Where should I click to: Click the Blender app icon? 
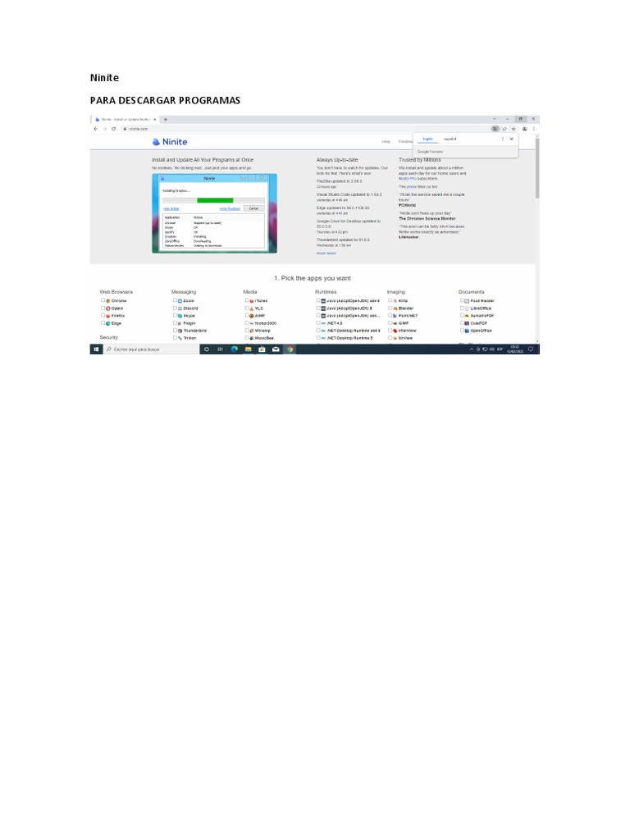click(x=395, y=308)
